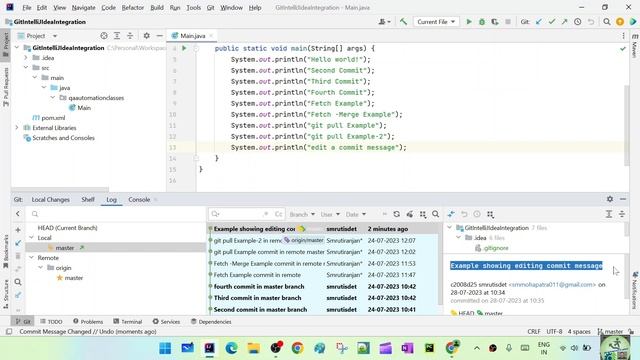The image size is (640, 360).
Task: Open Microsoft Edge from taskbar
Action: click(231, 348)
